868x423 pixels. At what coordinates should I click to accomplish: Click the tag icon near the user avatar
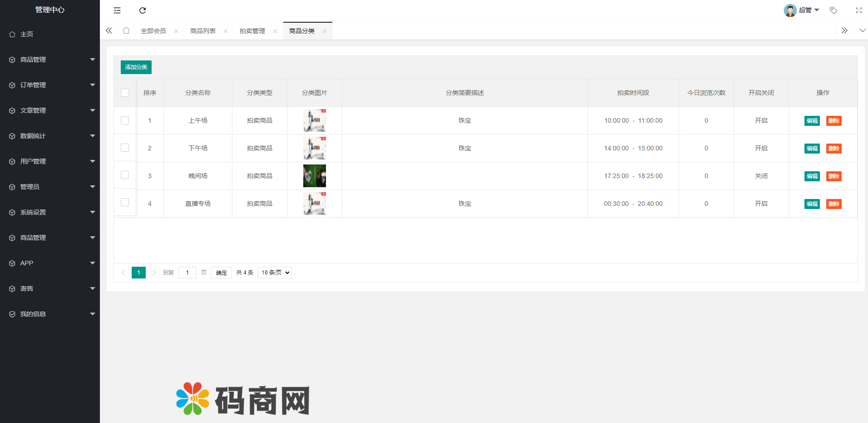[833, 10]
